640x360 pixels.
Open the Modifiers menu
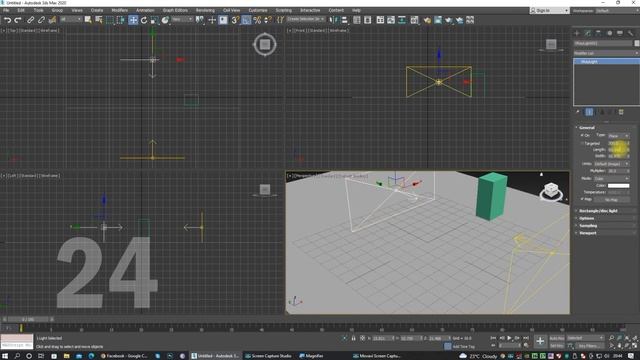click(120, 10)
